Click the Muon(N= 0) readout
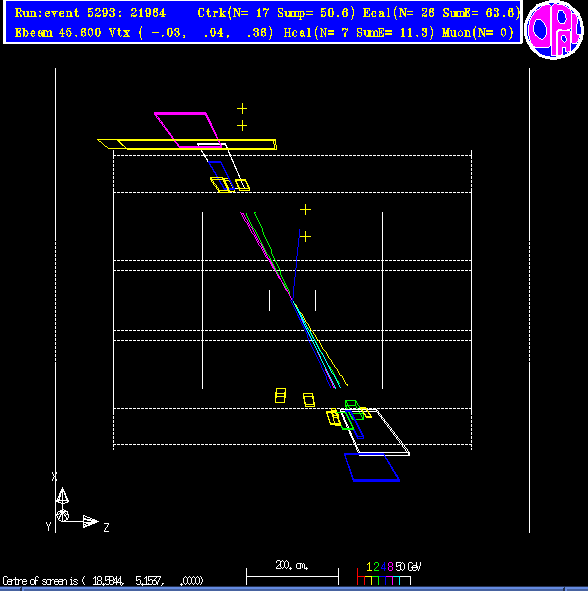The image size is (588, 591). point(478,33)
